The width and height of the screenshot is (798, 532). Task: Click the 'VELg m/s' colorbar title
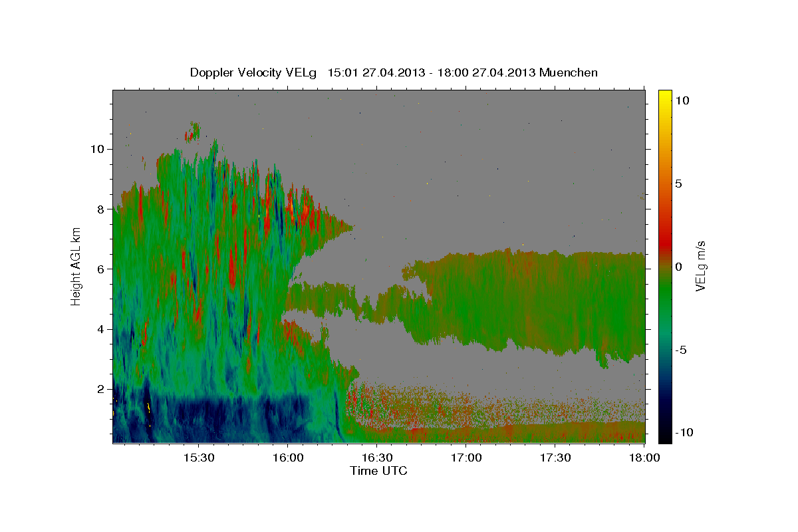point(701,266)
